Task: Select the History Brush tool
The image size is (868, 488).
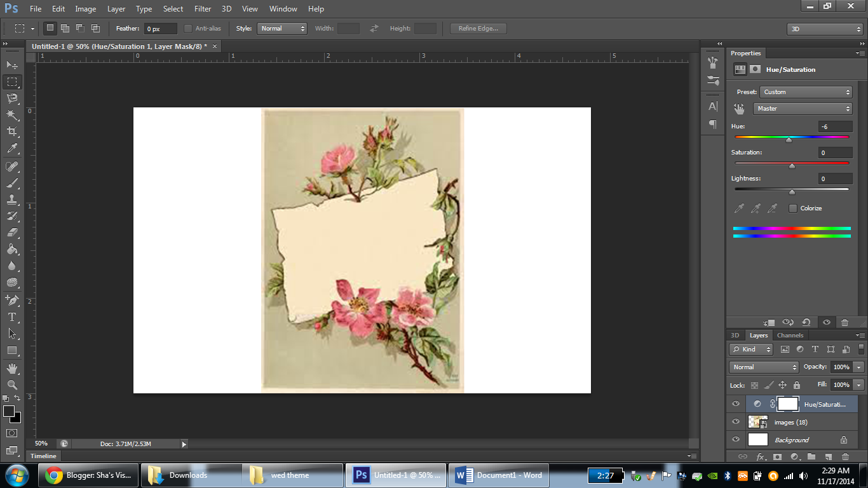Action: pos(12,216)
